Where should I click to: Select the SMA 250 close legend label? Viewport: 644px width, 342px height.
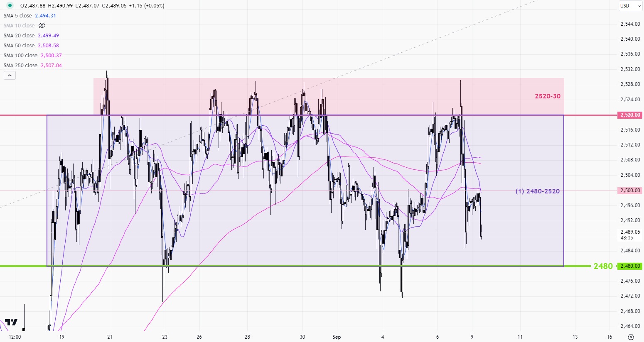[20, 65]
